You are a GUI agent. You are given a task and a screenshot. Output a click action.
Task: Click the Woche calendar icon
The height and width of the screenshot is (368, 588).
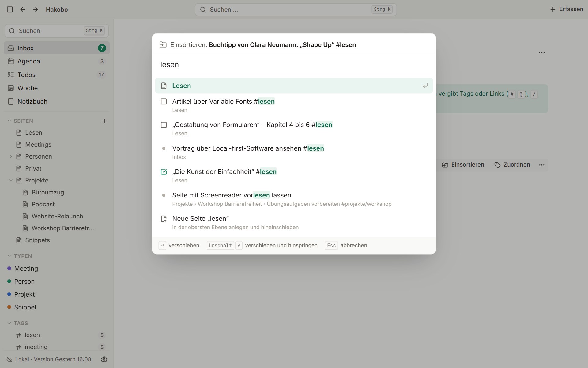click(11, 88)
